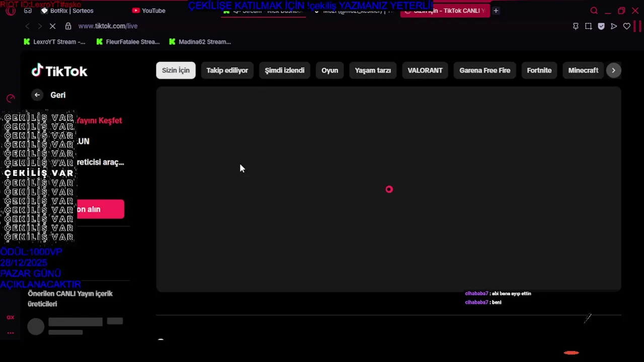The width and height of the screenshot is (644, 362).
Task: Click the Geri label
Action: tap(58, 95)
